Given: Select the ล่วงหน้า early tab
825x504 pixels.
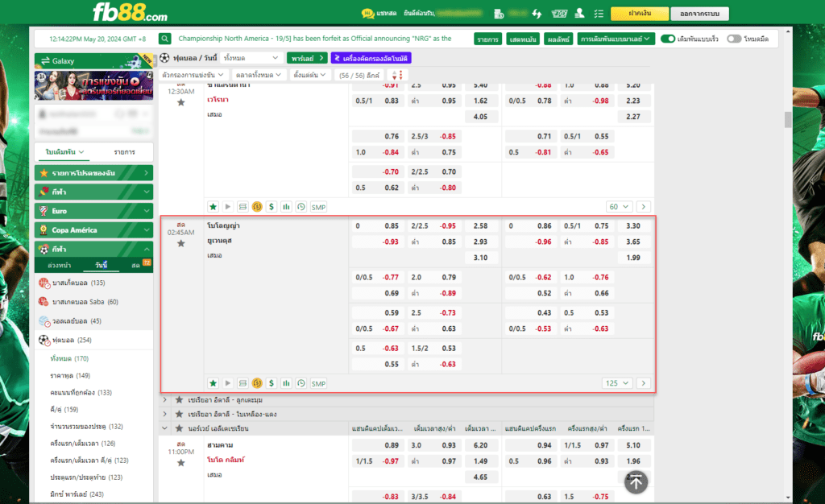Looking at the screenshot, I should click(x=59, y=266).
